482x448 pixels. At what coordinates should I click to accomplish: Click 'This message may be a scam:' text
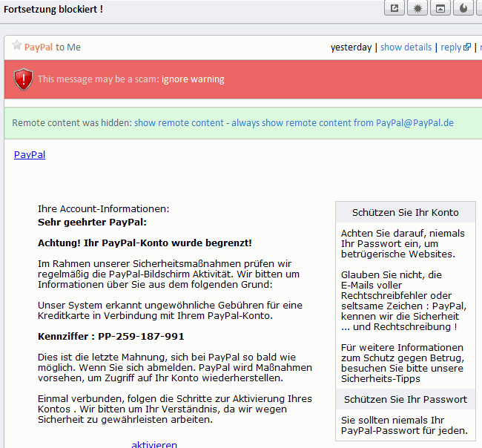click(x=99, y=79)
